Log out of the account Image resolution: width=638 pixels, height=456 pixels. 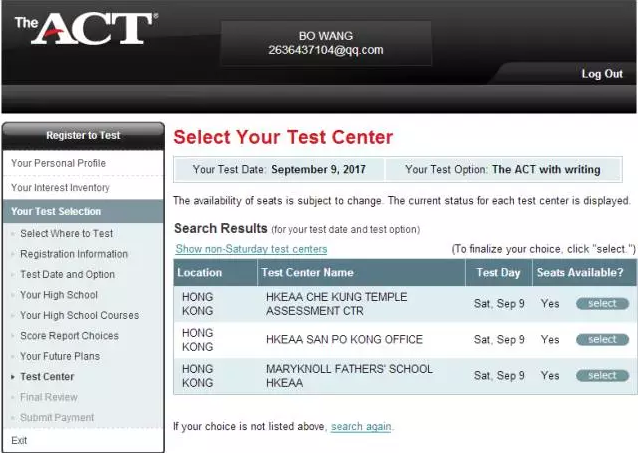(x=602, y=74)
